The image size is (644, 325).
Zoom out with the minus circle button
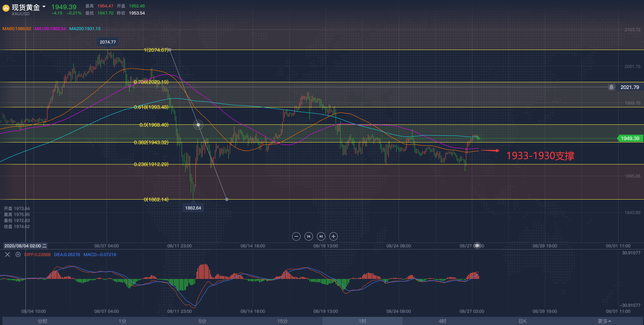pos(296,236)
